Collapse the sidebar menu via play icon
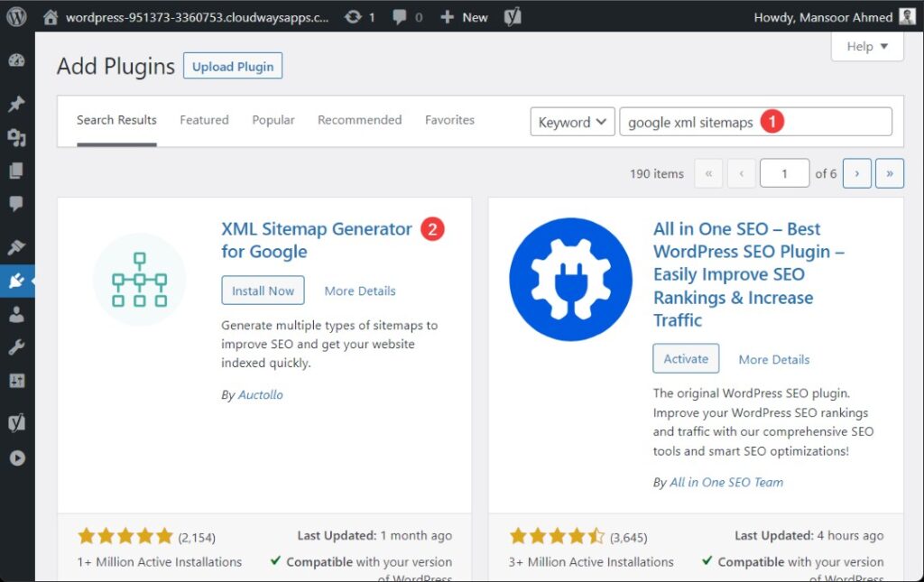 tap(17, 457)
